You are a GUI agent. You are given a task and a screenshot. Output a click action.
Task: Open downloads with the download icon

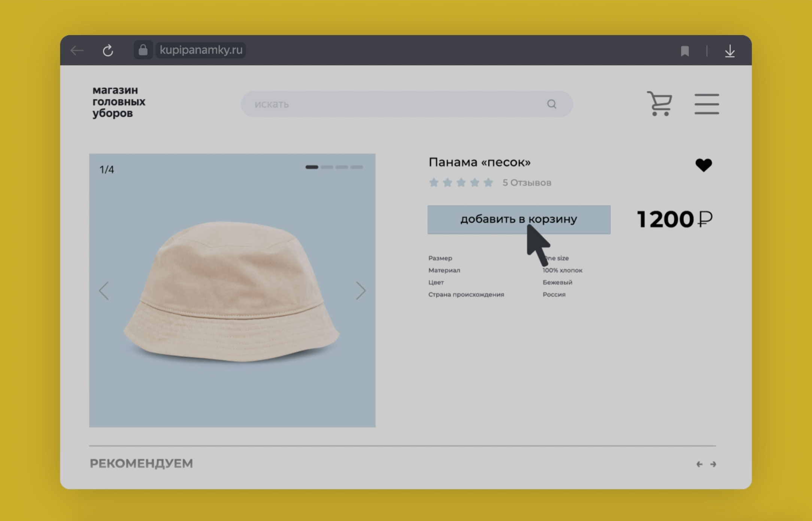[x=730, y=51]
